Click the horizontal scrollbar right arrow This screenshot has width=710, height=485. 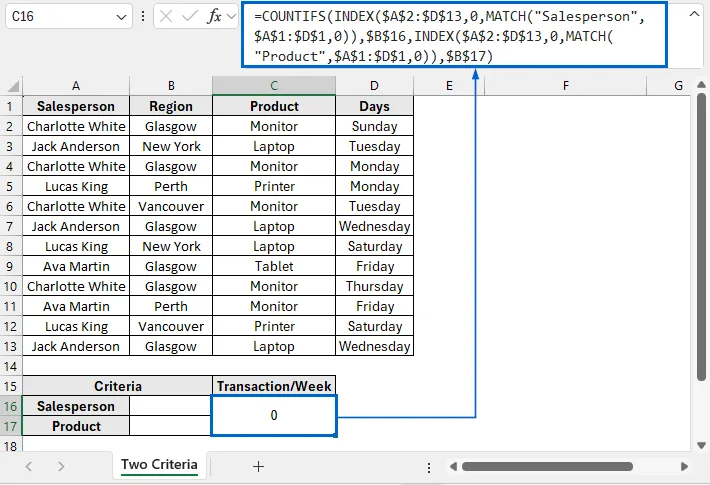pos(684,466)
